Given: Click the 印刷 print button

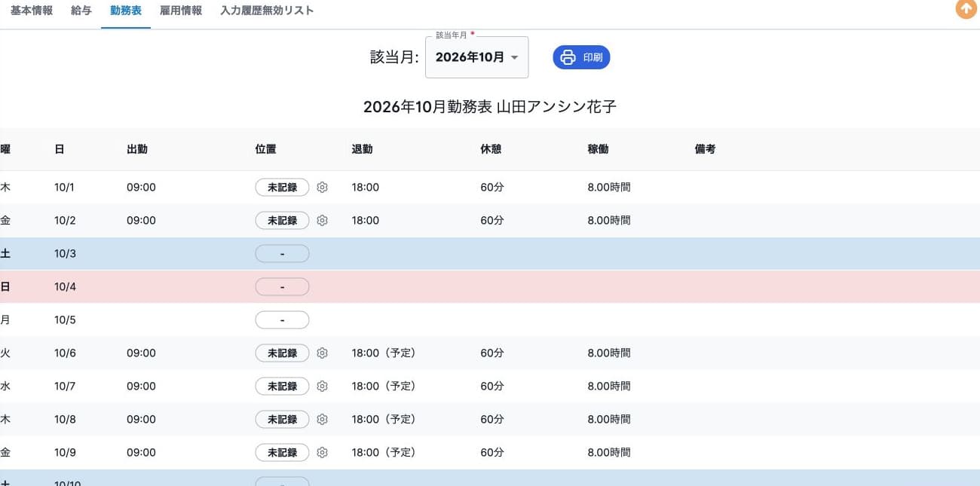Looking at the screenshot, I should (x=581, y=57).
